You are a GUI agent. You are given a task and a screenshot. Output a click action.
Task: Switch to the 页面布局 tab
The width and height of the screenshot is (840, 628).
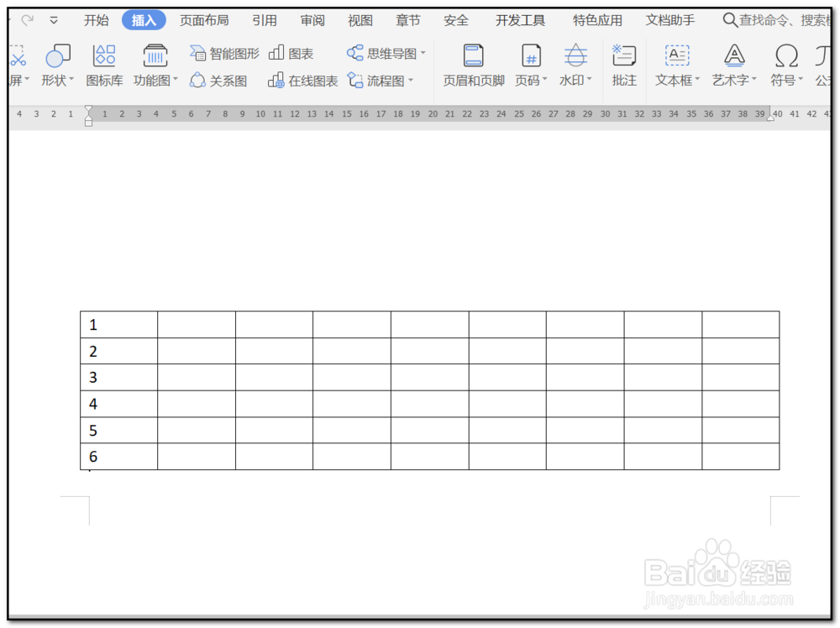click(x=204, y=20)
